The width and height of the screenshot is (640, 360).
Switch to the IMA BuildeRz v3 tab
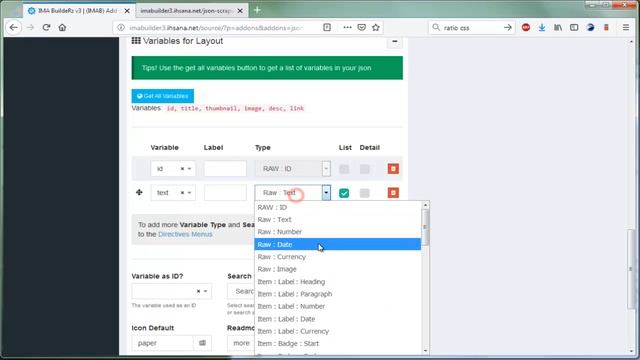[x=78, y=11]
